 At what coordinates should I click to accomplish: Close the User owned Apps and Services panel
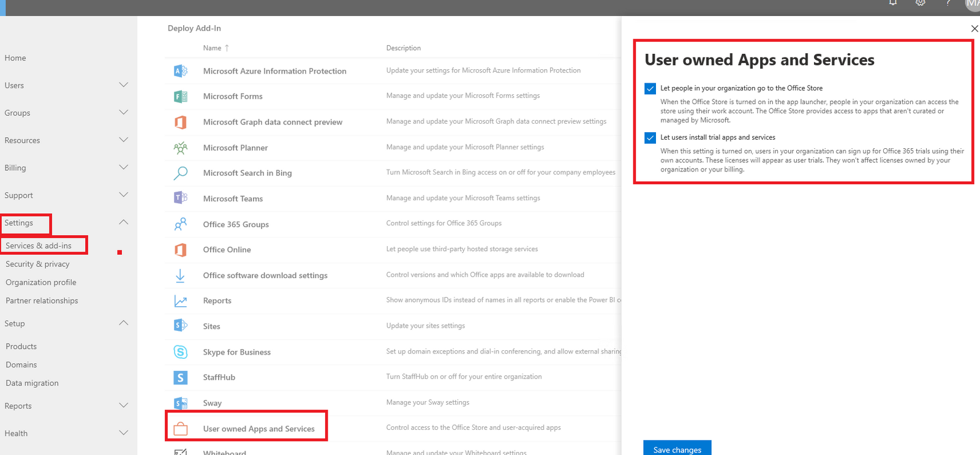pyautogui.click(x=974, y=28)
